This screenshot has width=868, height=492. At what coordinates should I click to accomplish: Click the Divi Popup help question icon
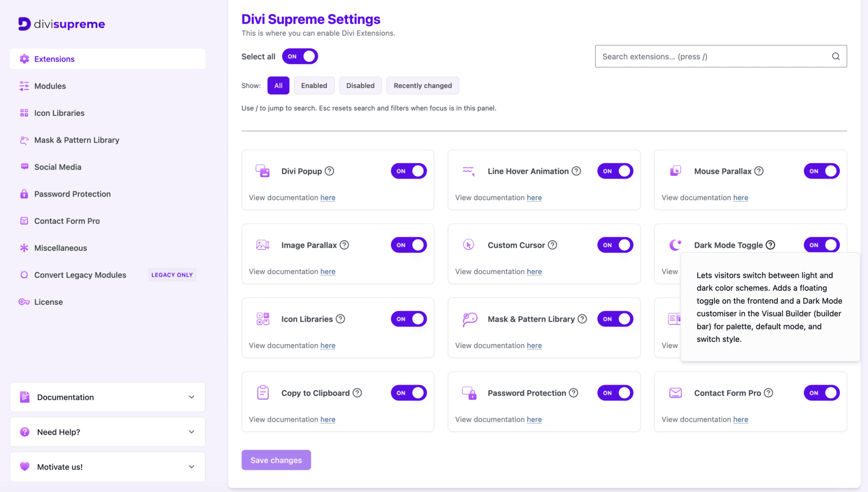pos(329,171)
